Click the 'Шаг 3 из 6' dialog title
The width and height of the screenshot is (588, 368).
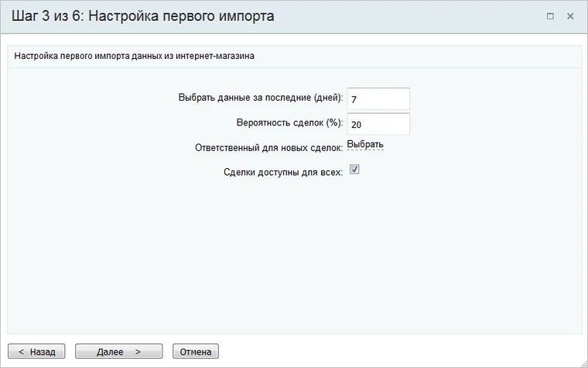pos(143,16)
